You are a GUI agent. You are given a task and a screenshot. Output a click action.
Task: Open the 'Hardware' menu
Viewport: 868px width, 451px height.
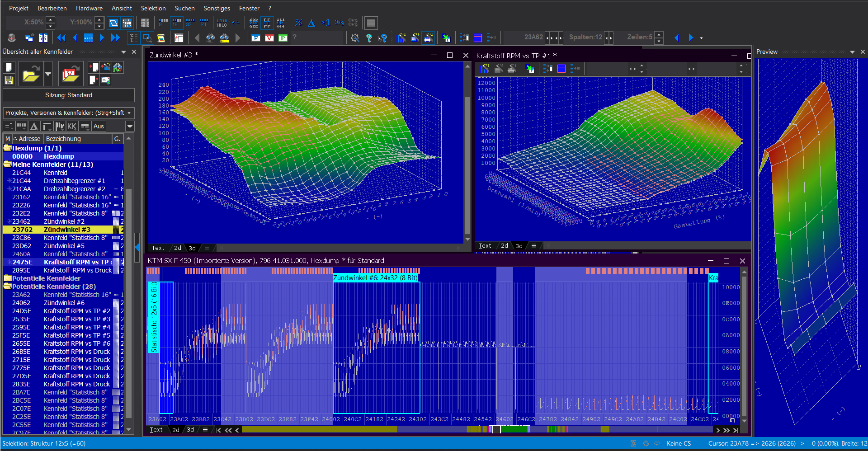pyautogui.click(x=89, y=8)
